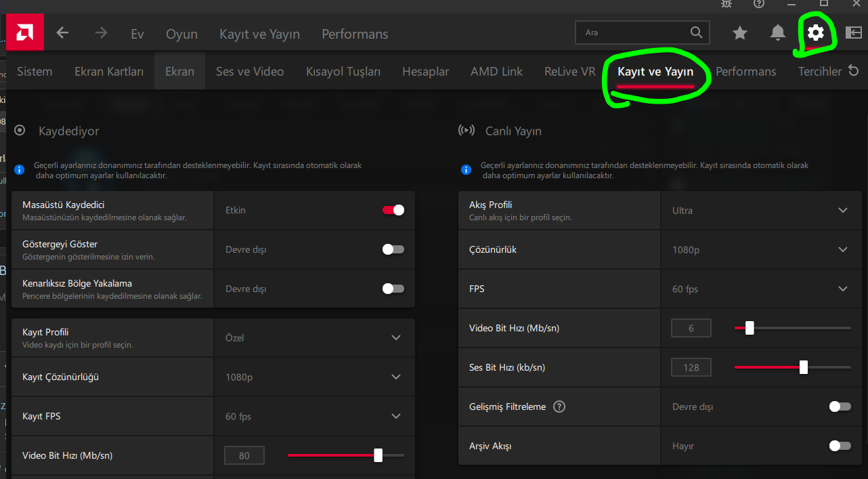
Task: Click the Ses Bit Hızı slider
Action: pyautogui.click(x=792, y=367)
